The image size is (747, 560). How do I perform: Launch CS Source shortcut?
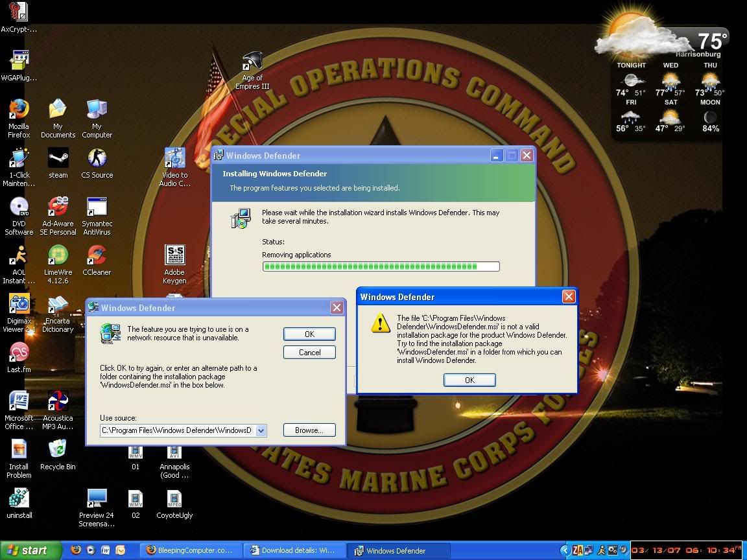[97, 163]
